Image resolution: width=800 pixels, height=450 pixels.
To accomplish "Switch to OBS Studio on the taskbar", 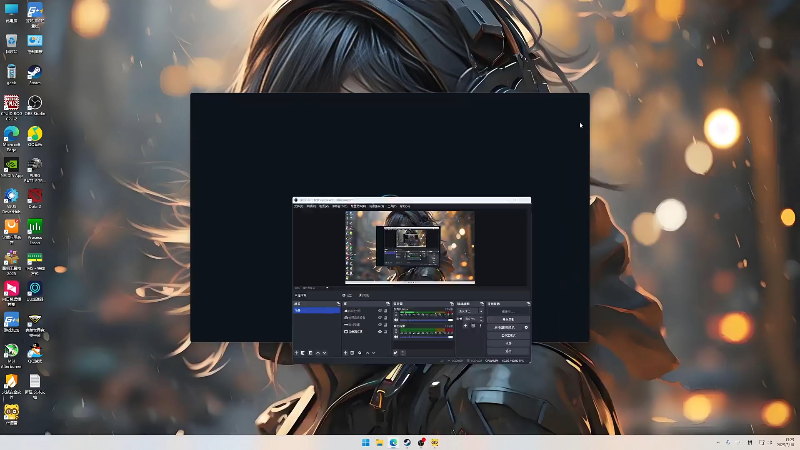I will tap(421, 442).
